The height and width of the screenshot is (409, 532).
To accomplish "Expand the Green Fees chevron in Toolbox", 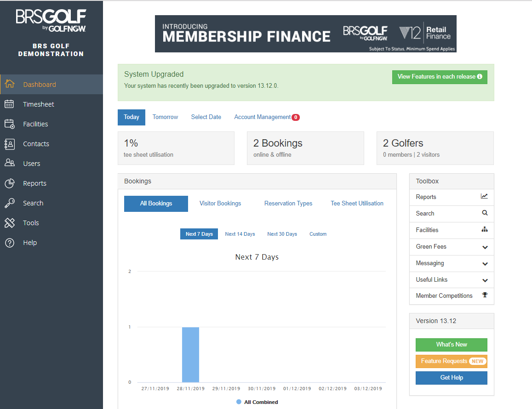I will 485,247.
